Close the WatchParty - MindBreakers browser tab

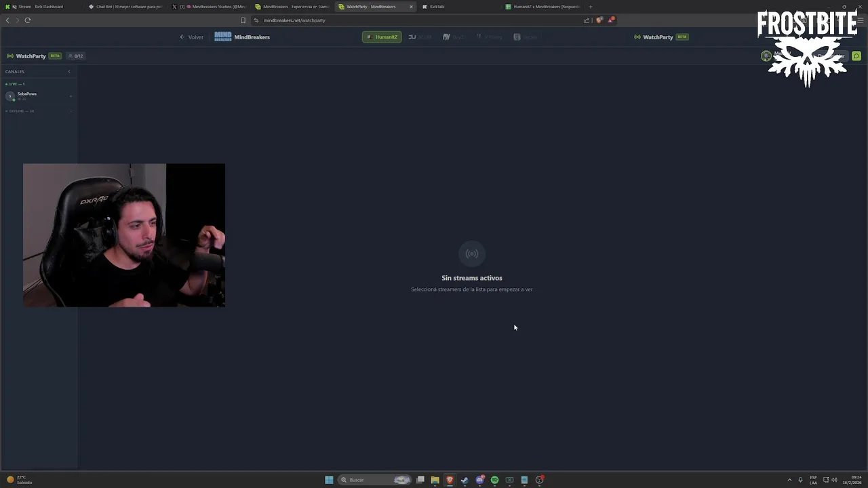point(411,7)
